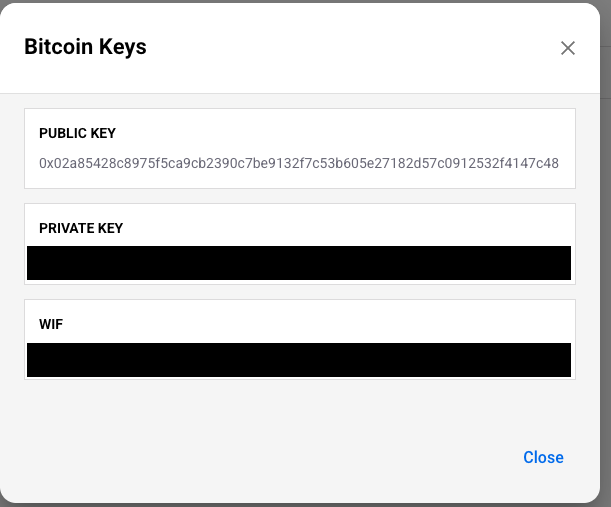611x507 pixels.
Task: Click blank space right of PUBLIC KEY label
Action: tap(350, 133)
